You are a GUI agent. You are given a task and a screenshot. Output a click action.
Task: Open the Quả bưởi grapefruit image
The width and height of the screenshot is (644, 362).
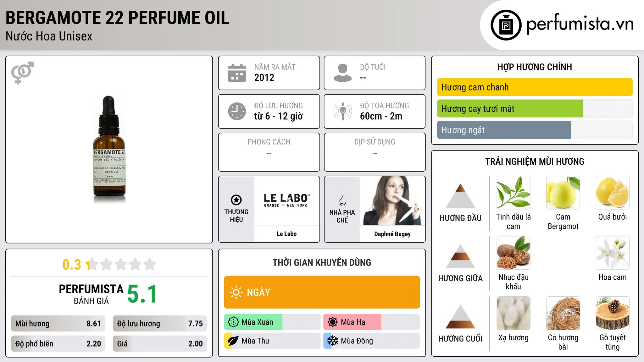pos(613,192)
